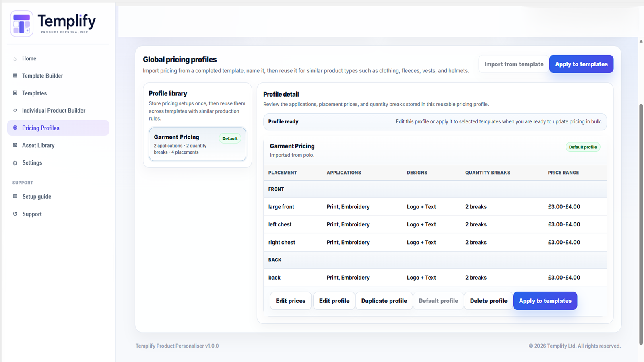Select the right chest placement cell
The height and width of the screenshot is (362, 644).
tap(282, 242)
